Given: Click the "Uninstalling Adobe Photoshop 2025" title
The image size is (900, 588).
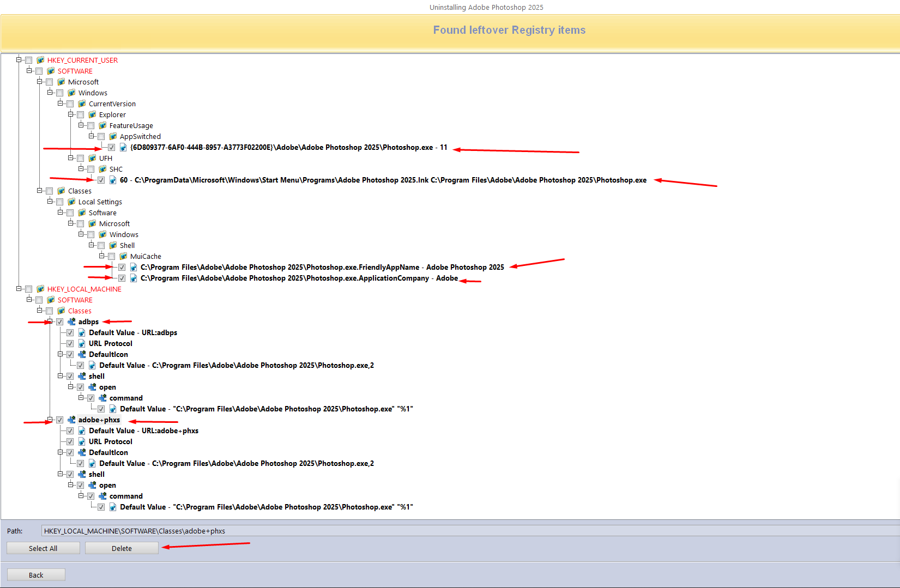Looking at the screenshot, I should tap(486, 7).
